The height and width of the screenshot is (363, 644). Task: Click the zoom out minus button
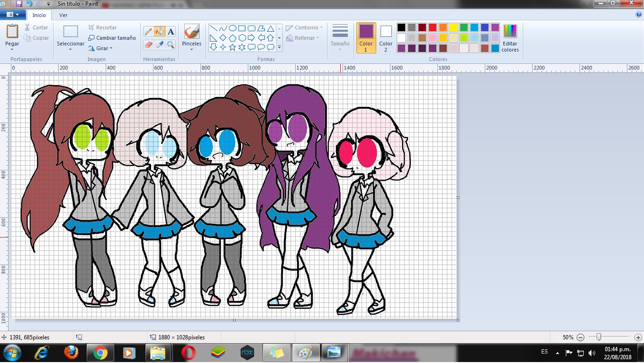tap(581, 337)
